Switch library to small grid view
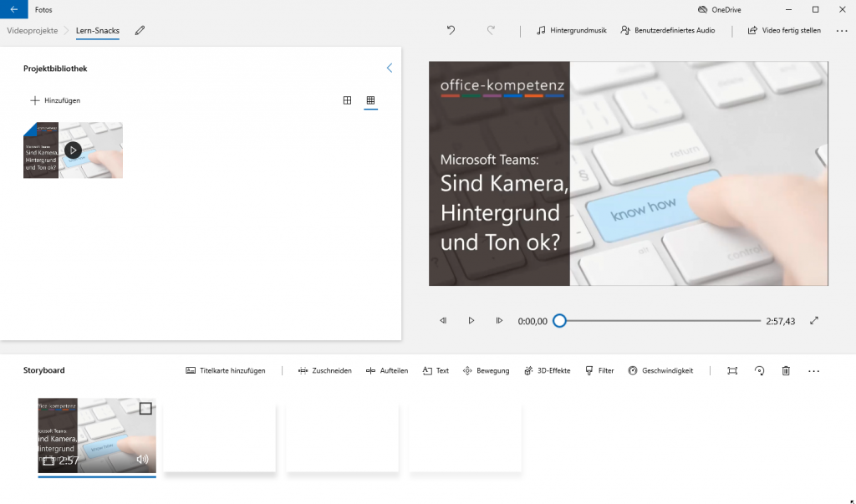Image resolution: width=856 pixels, height=504 pixels. 370,100
